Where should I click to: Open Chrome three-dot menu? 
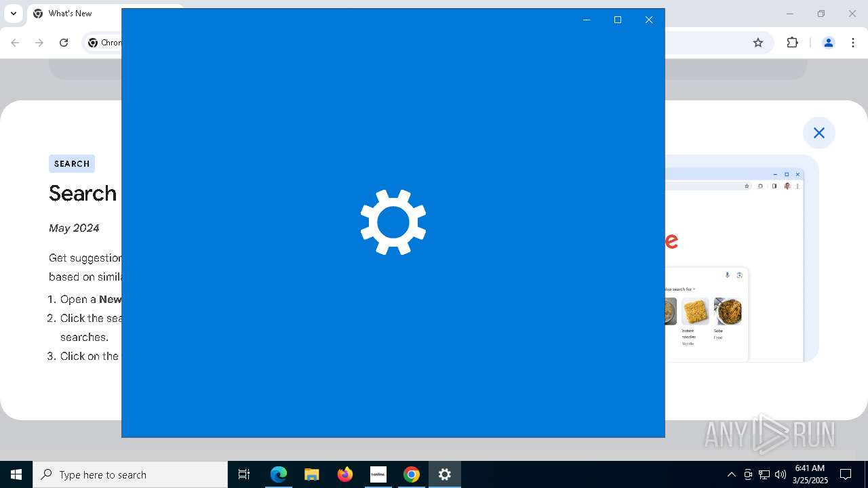click(x=852, y=43)
